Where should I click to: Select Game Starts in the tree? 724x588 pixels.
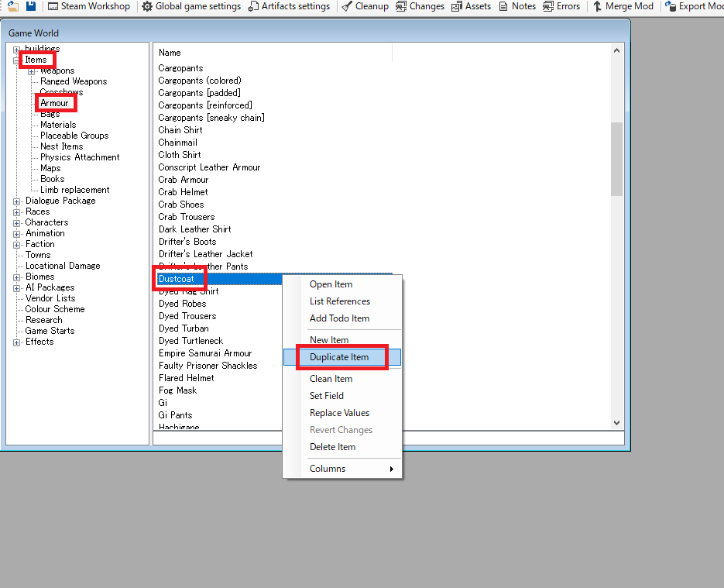[50, 331]
